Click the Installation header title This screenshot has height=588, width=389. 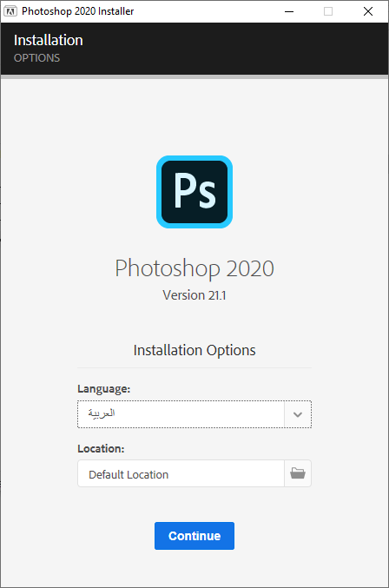[49, 40]
